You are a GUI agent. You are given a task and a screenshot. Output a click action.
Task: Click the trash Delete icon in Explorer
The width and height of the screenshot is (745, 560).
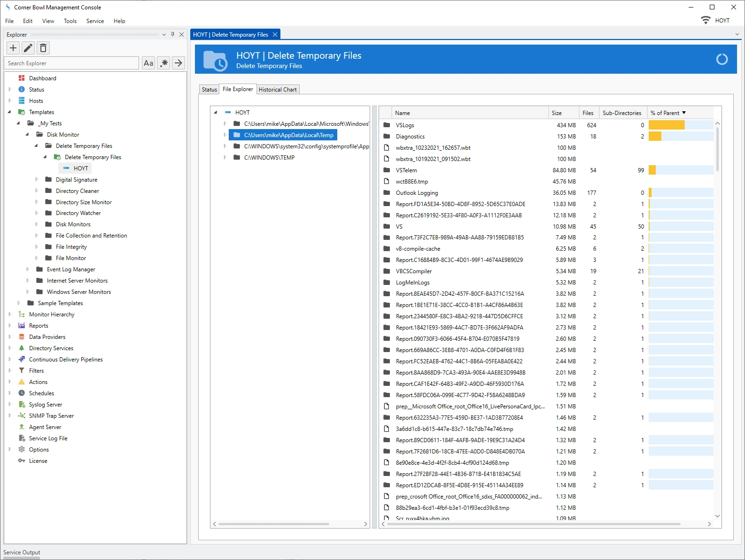click(x=43, y=48)
